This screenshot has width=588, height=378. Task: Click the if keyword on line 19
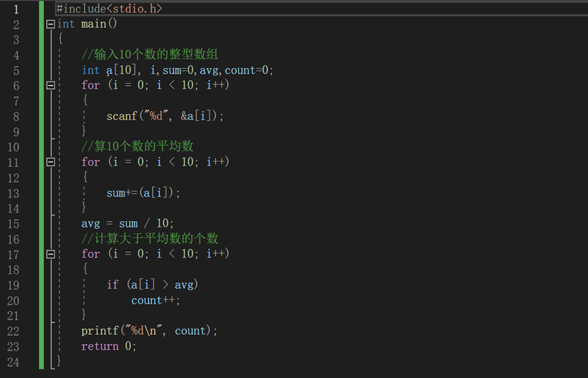pyautogui.click(x=113, y=285)
